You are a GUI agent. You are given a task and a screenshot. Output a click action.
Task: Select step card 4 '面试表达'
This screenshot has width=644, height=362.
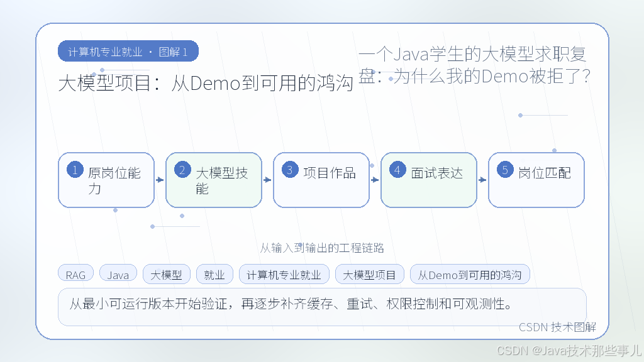[429, 180]
